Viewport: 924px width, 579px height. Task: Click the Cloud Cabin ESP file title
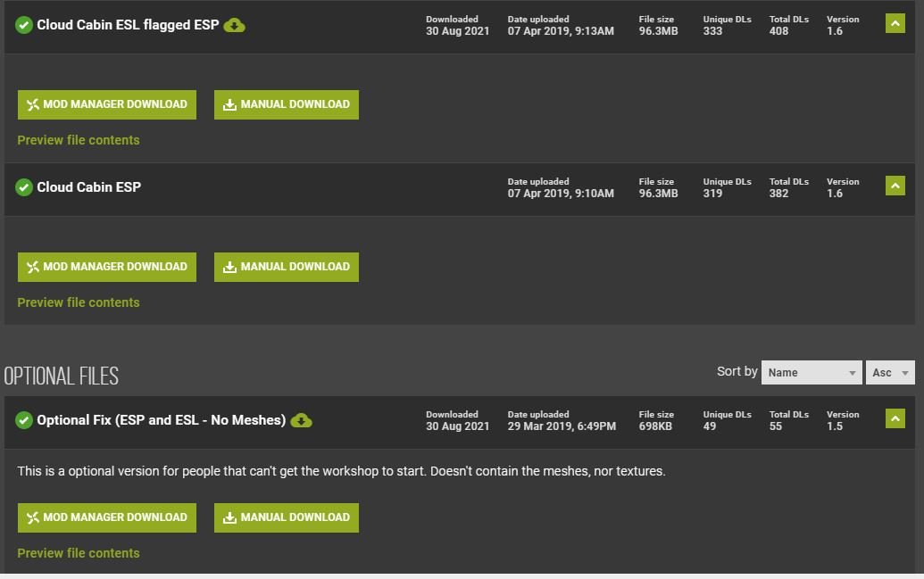pyautogui.click(x=88, y=187)
